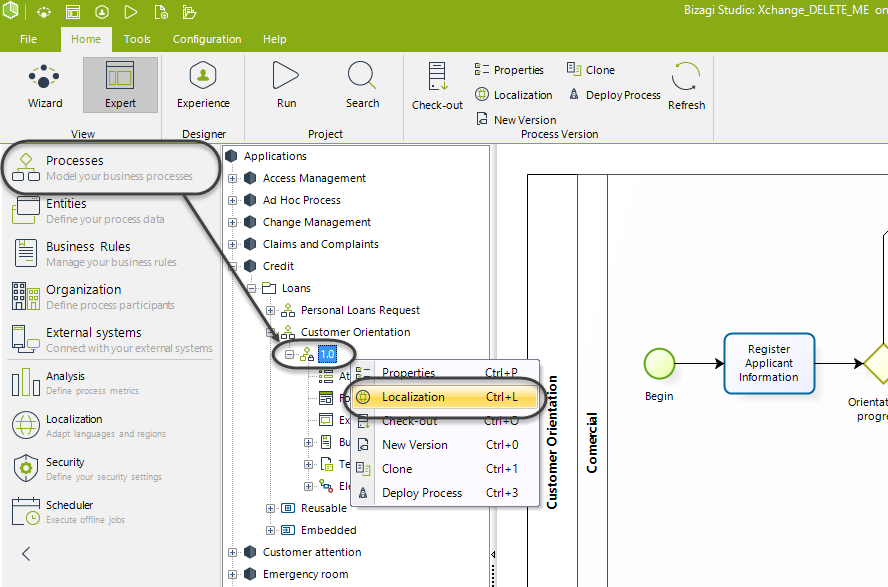
Task: Expand the Change Management node
Action: [232, 222]
